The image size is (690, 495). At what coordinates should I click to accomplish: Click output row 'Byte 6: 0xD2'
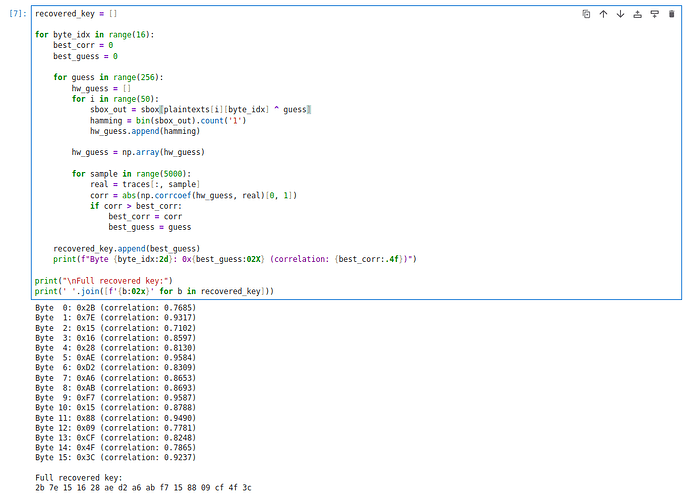point(115,367)
